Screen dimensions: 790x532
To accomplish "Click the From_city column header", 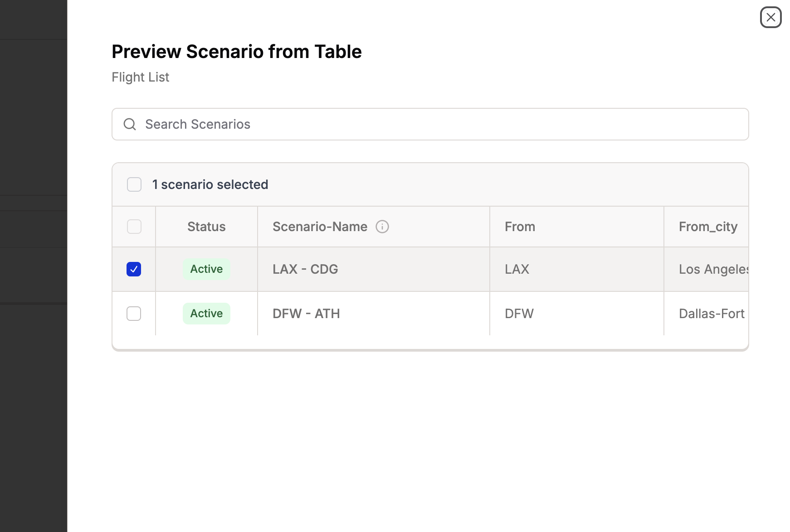I will [707, 227].
